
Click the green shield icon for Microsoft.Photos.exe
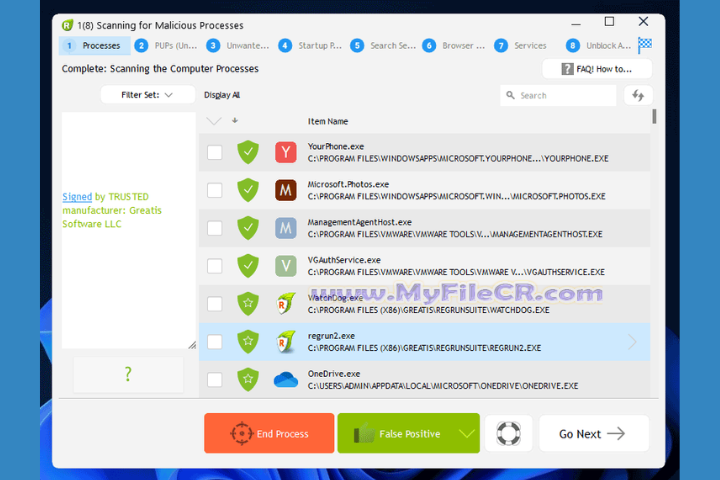[x=248, y=190]
